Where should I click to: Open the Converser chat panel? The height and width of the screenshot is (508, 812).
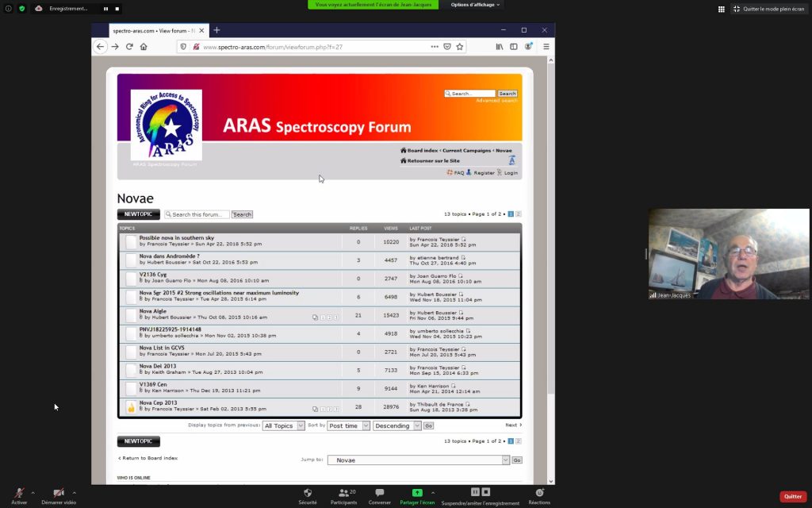pos(380,496)
